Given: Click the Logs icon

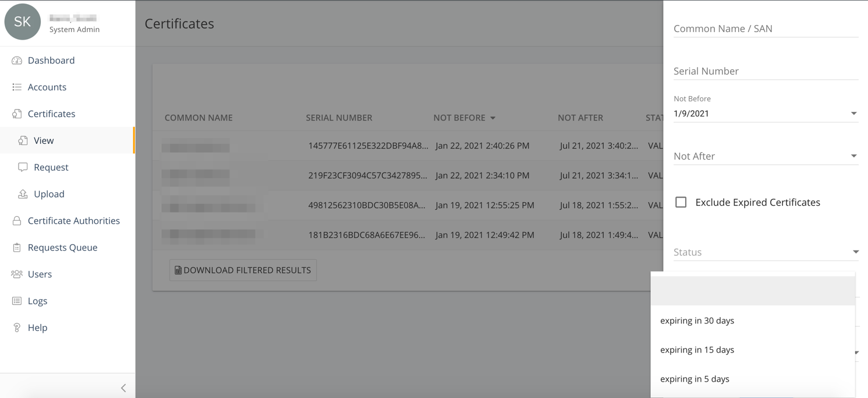Looking at the screenshot, I should coord(17,301).
